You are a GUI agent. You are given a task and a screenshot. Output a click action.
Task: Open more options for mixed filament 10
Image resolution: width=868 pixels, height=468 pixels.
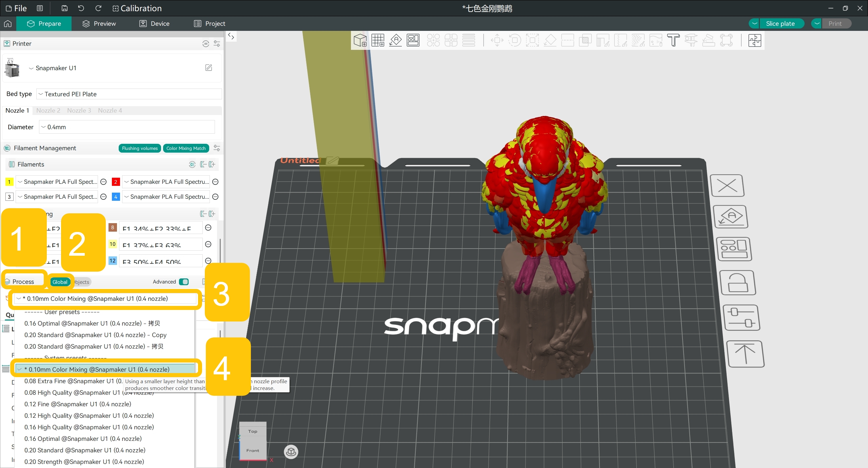click(209, 244)
